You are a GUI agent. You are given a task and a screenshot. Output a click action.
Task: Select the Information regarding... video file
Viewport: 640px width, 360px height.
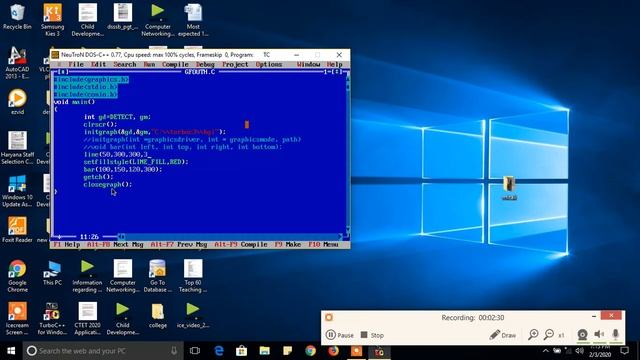point(87,276)
